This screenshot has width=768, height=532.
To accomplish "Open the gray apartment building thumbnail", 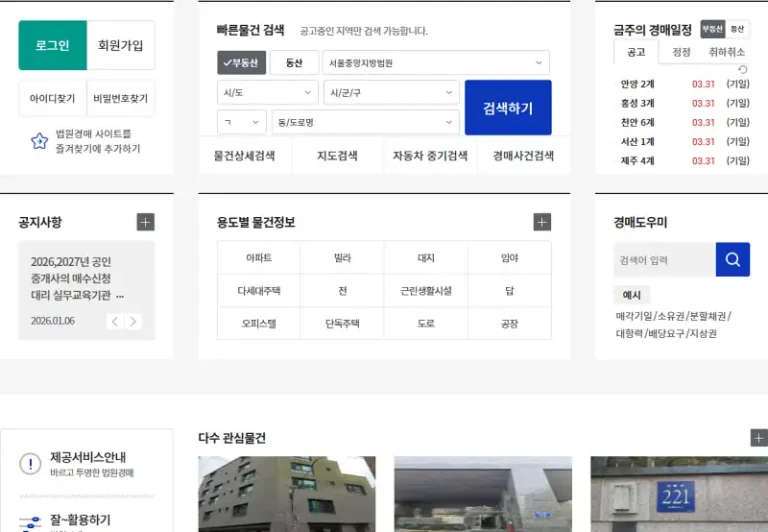I will 287,494.
